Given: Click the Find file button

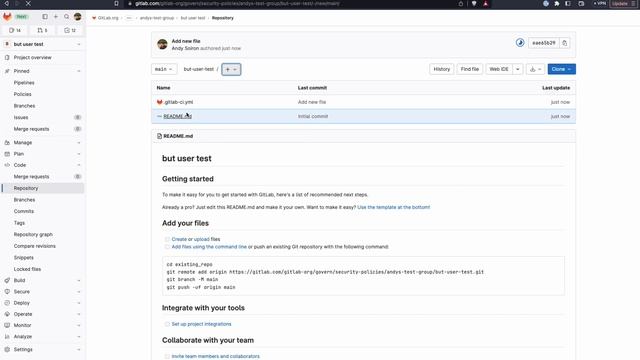Looking at the screenshot, I should 469,69.
